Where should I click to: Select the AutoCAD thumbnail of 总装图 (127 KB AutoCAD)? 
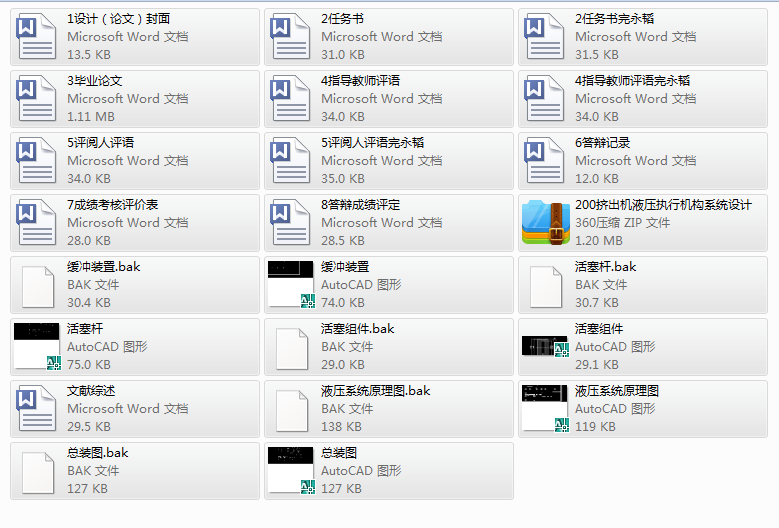click(x=291, y=470)
